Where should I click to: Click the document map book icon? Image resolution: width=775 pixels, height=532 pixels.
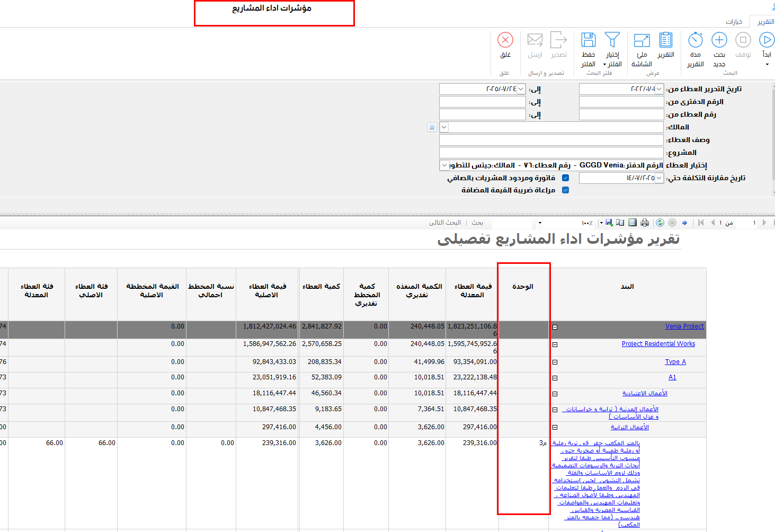point(620,223)
